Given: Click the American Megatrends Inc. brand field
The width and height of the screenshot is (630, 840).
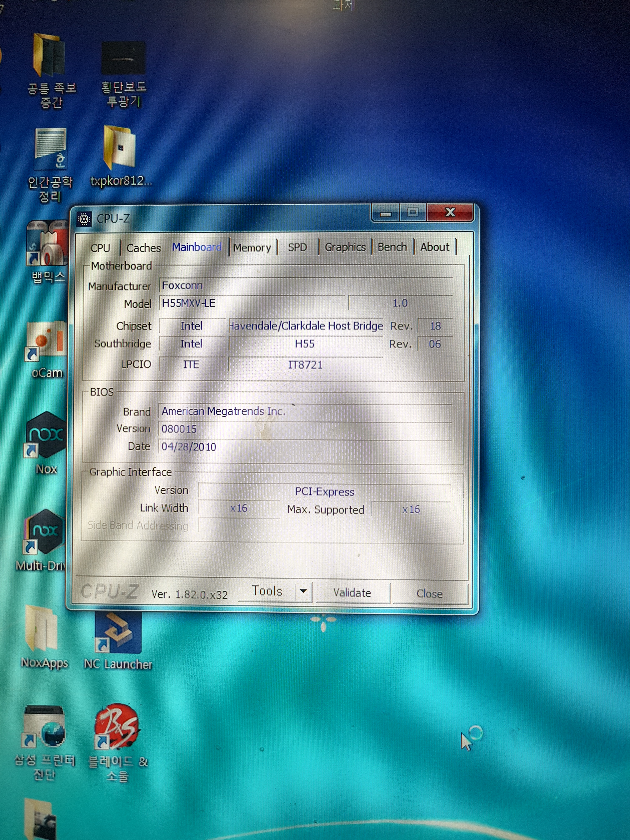Looking at the screenshot, I should pyautogui.click(x=305, y=412).
